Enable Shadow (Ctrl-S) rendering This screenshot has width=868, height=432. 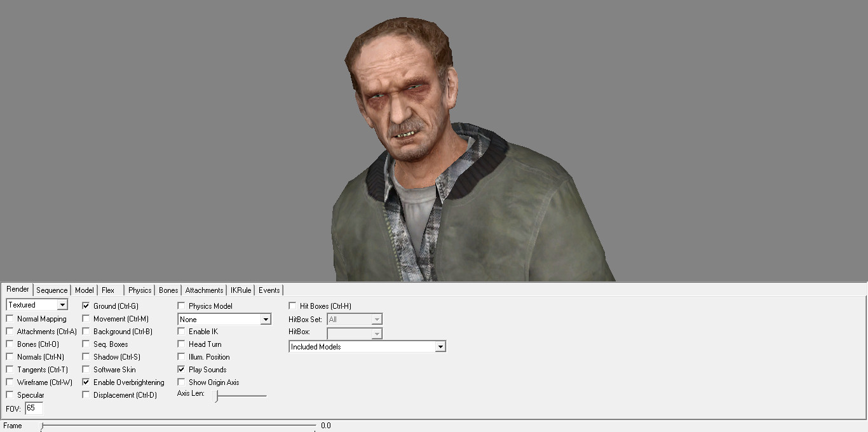point(86,356)
